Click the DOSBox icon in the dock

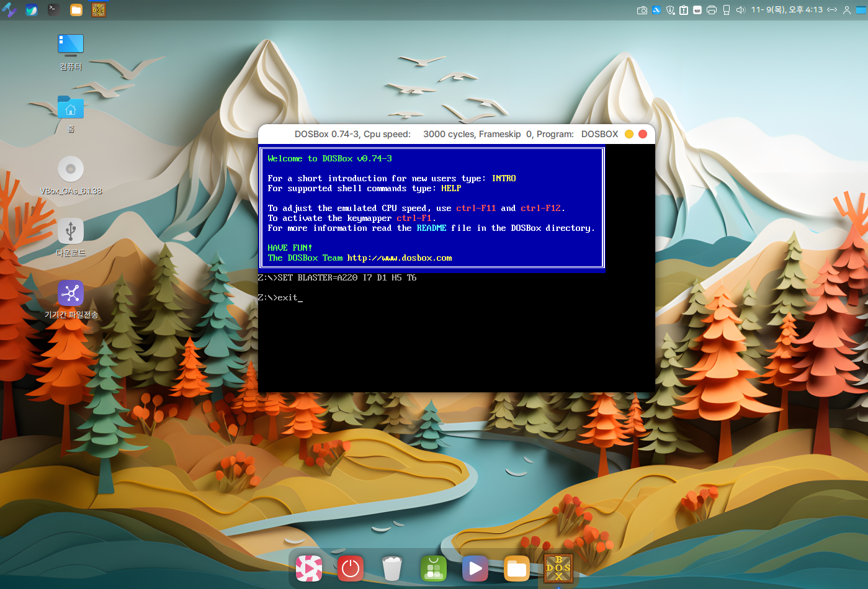[558, 569]
